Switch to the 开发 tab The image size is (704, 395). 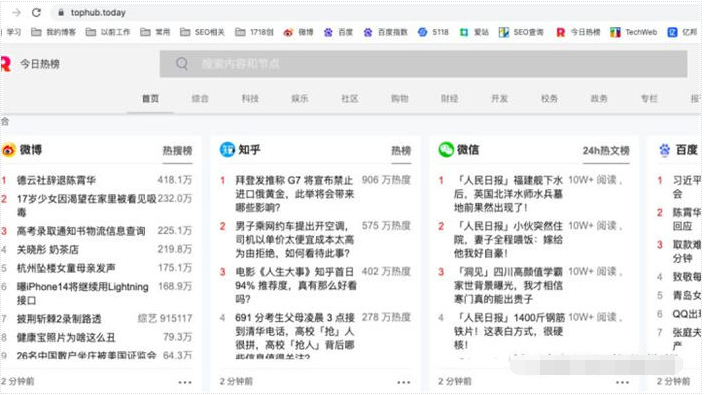[x=499, y=98]
